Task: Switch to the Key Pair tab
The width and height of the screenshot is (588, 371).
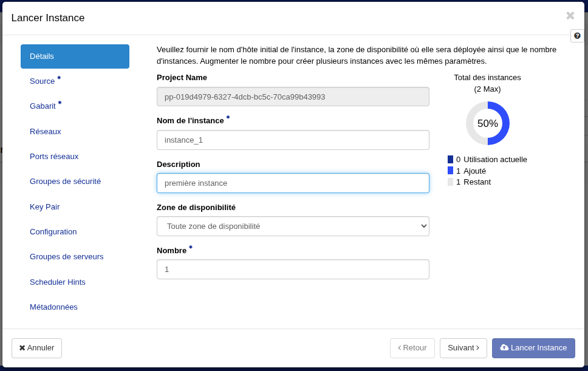Action: click(44, 206)
